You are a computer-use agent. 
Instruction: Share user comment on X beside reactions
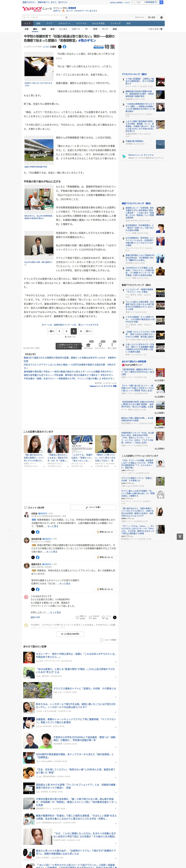tap(115, 617)
